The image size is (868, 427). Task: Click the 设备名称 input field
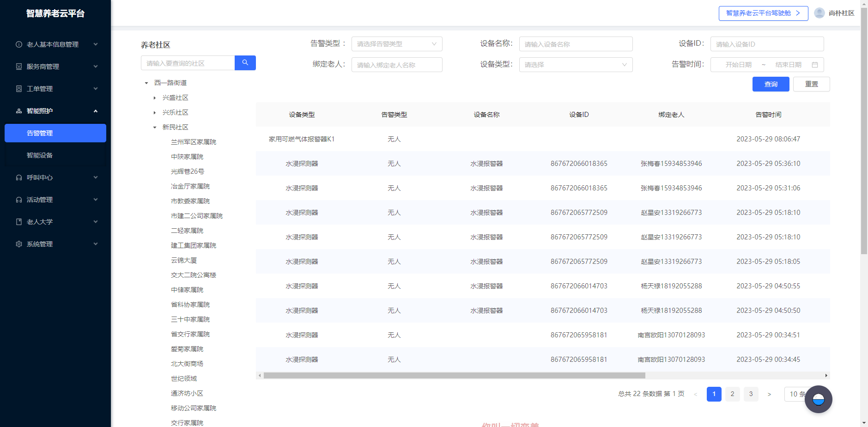(576, 44)
